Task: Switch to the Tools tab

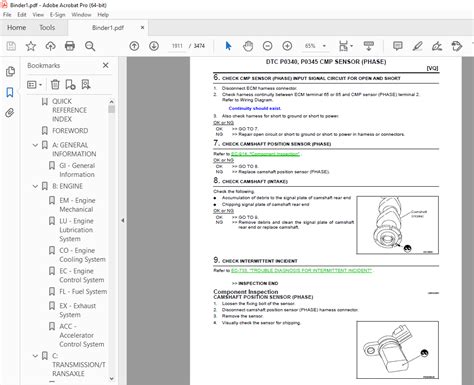Action: point(47,28)
